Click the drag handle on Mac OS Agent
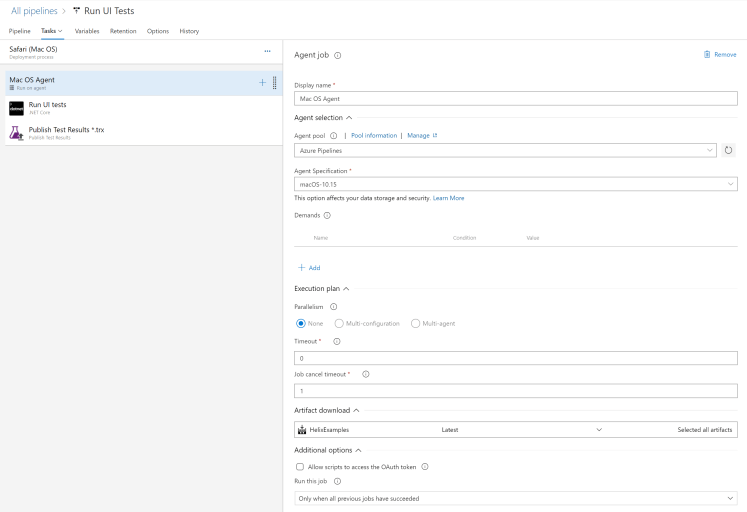Screen dimensions: 747x512 tap(275, 83)
